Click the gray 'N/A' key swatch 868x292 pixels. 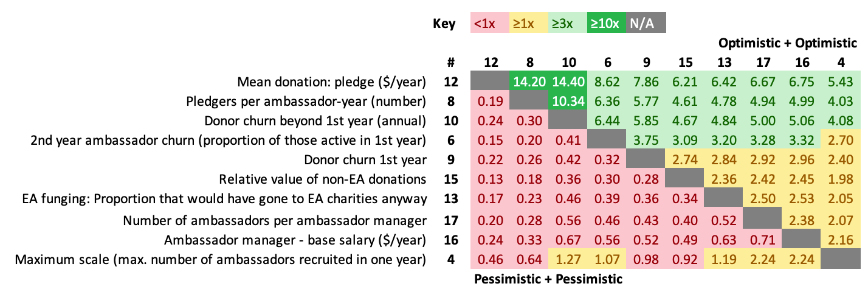click(646, 24)
